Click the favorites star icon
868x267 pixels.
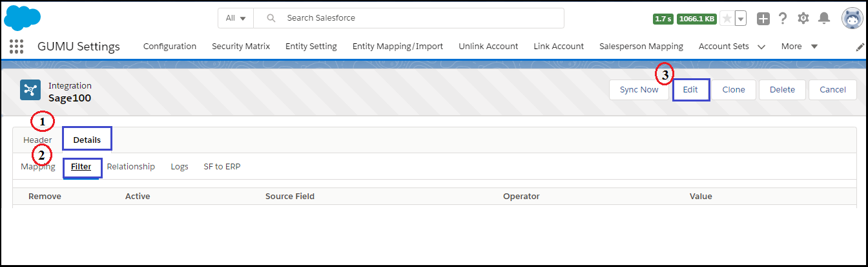(727, 19)
